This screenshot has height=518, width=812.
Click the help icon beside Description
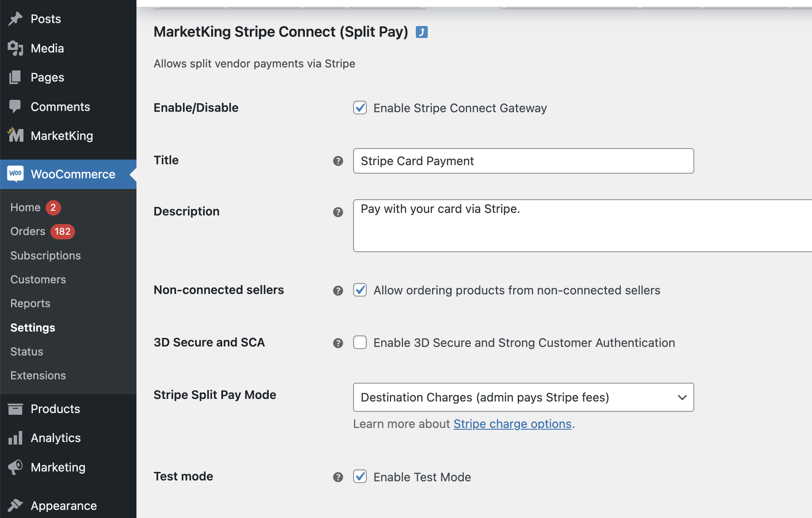pos(338,212)
